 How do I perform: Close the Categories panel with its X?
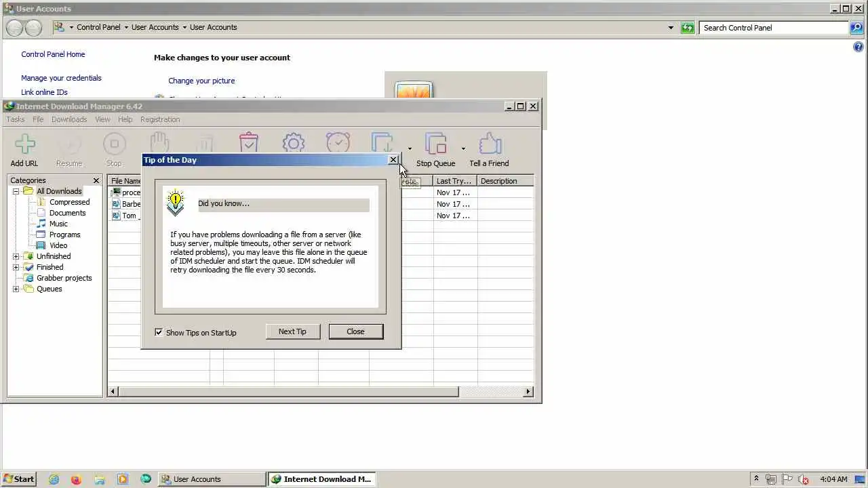pos(96,180)
